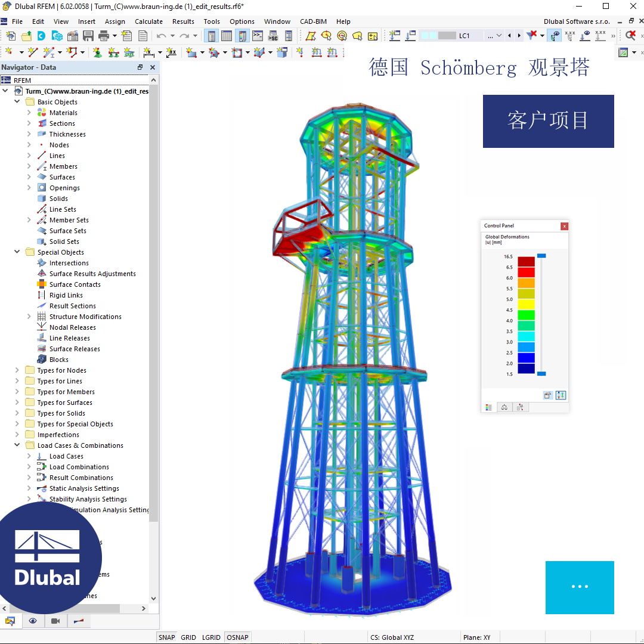Click the cyan three-dots button
Image resolution: width=644 pixels, height=644 pixels.
pos(580,587)
